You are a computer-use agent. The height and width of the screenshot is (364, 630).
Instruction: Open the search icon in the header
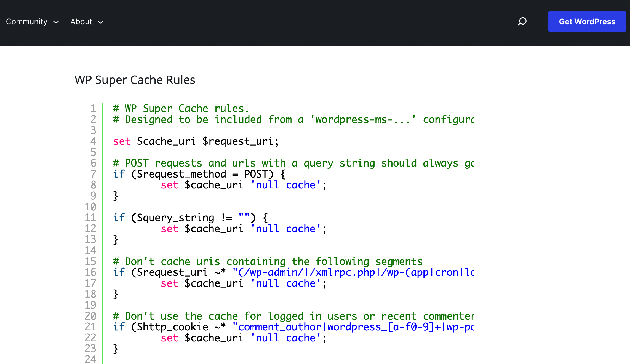tap(522, 22)
